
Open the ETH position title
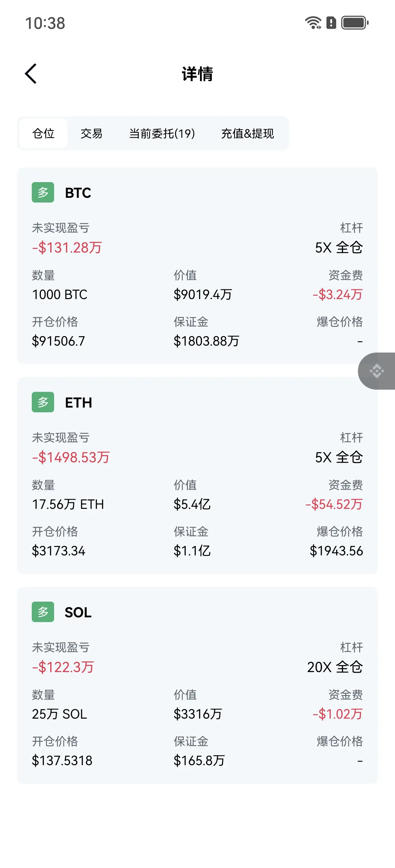[78, 402]
